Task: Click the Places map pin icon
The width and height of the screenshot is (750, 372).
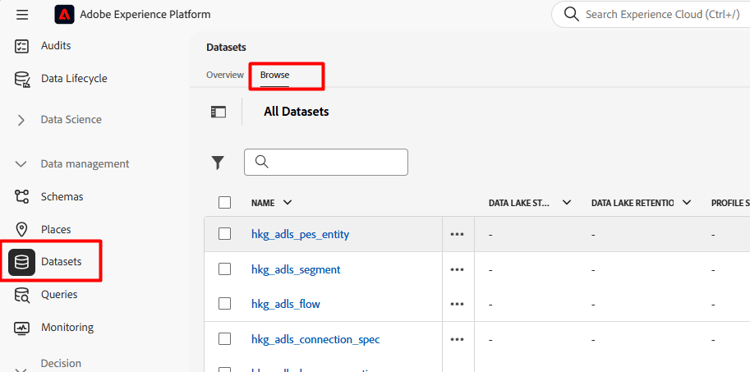Action: [x=22, y=230]
